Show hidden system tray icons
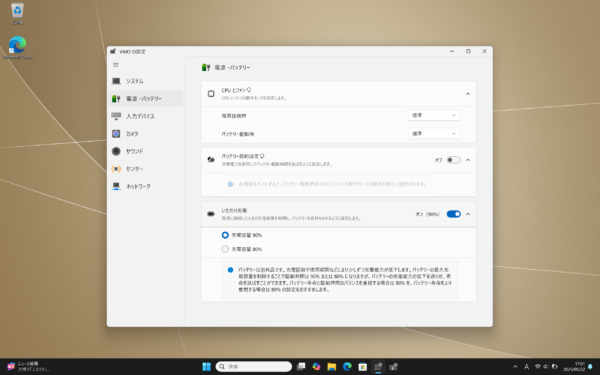 pyautogui.click(x=515, y=367)
